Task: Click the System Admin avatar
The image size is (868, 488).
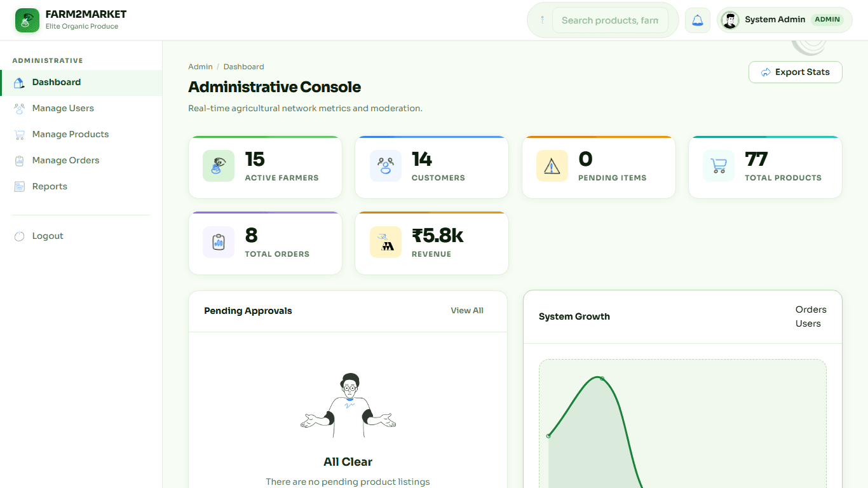Action: 730,20
